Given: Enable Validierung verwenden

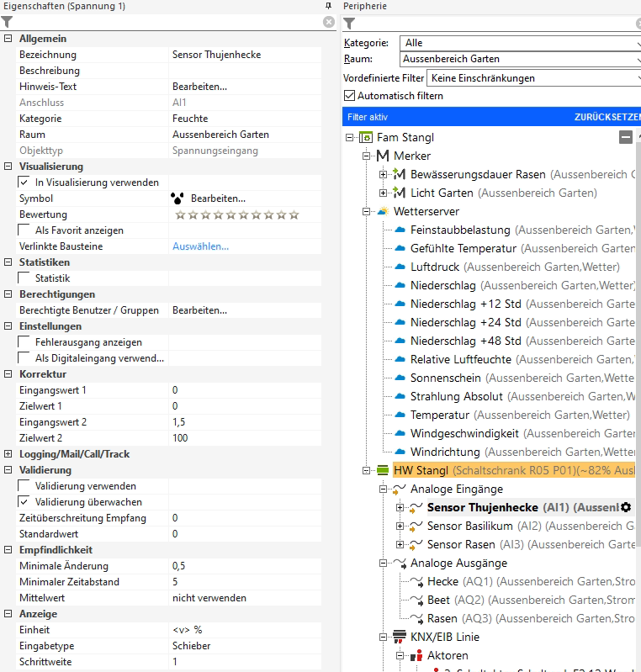Looking at the screenshot, I should 24,486.
